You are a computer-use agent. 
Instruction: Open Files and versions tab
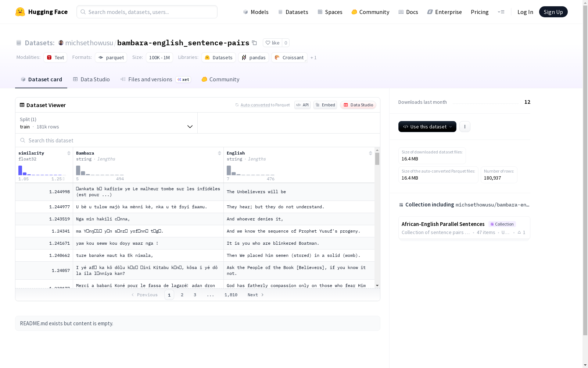[155, 79]
